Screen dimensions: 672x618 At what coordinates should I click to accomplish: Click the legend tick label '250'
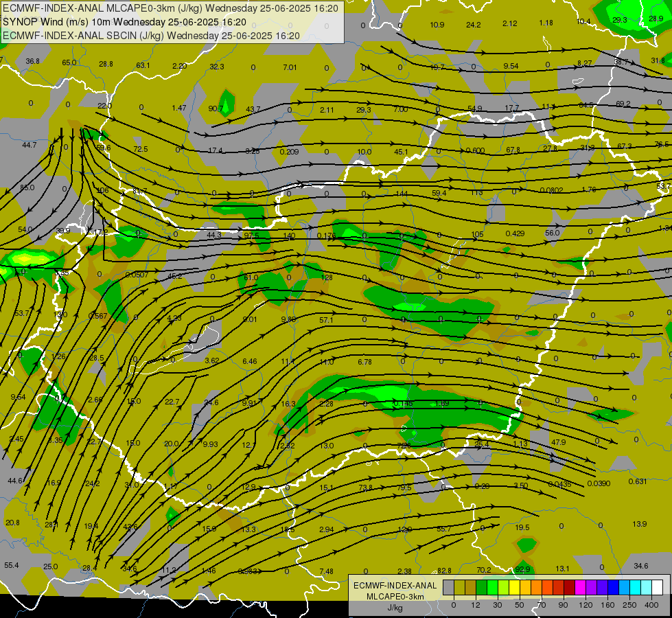click(629, 605)
